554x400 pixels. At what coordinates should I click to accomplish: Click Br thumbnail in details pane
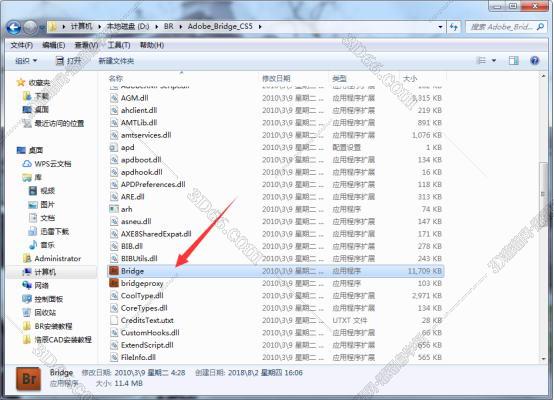29,379
